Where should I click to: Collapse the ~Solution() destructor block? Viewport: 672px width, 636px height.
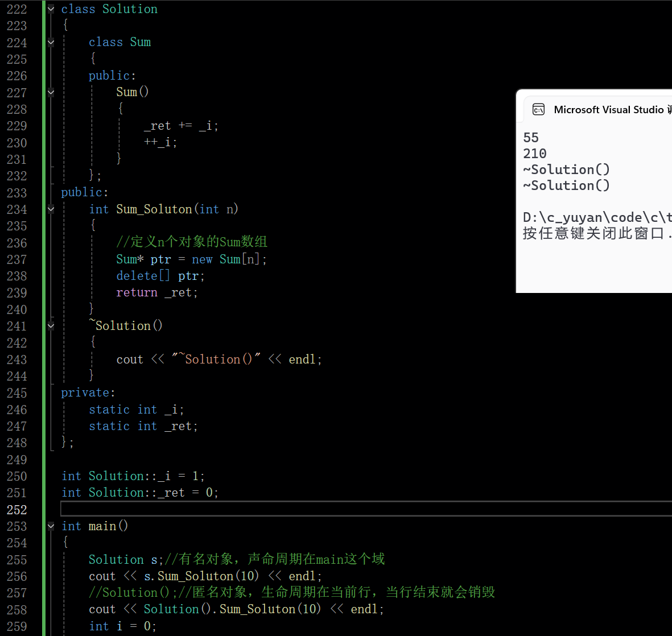pyautogui.click(x=51, y=326)
